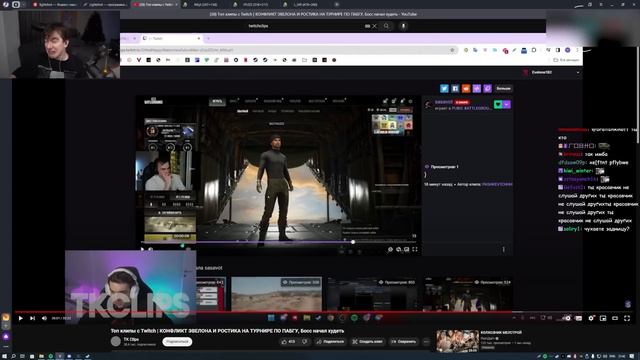Click the Больше button near share icons
The image size is (640, 360).
(503, 88)
